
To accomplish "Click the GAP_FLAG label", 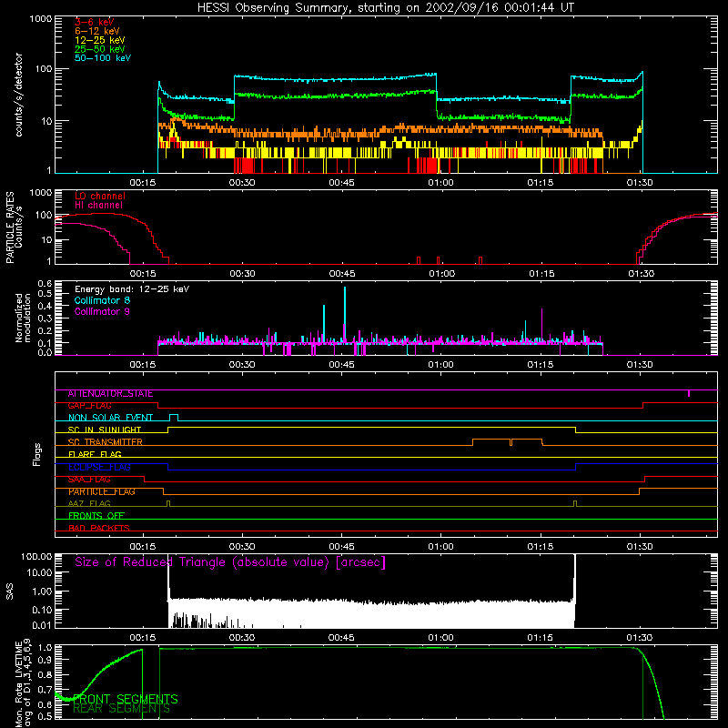I will click(89, 406).
